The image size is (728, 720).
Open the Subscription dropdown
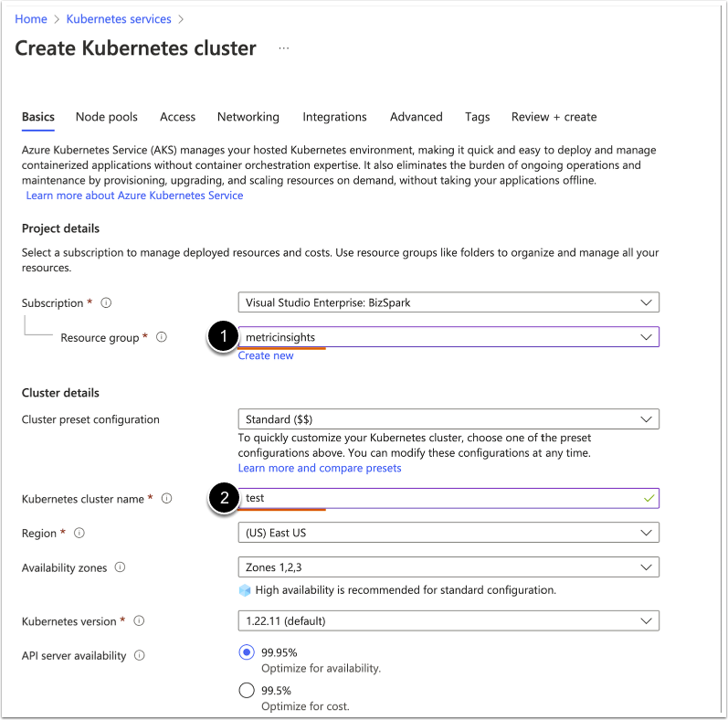coord(448,302)
